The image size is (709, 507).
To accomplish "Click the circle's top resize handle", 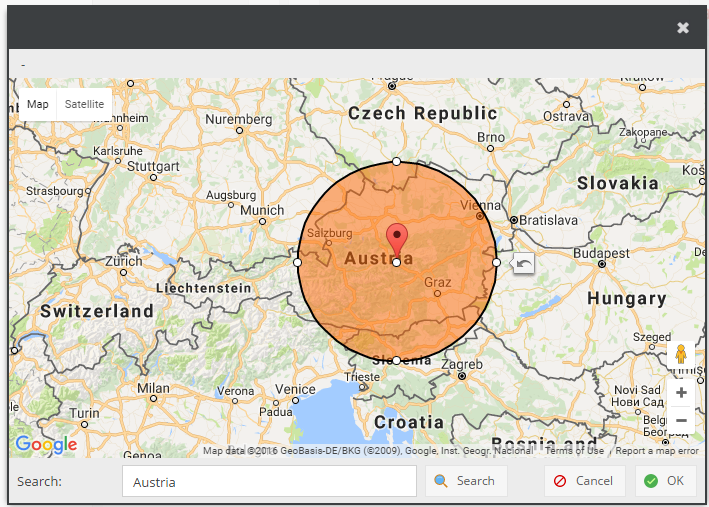I will [x=397, y=161].
